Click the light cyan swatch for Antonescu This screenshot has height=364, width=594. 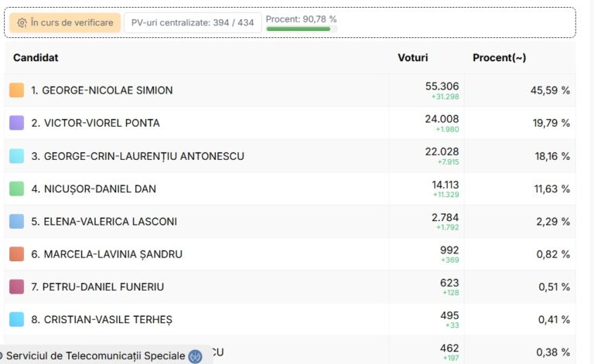pos(17,156)
